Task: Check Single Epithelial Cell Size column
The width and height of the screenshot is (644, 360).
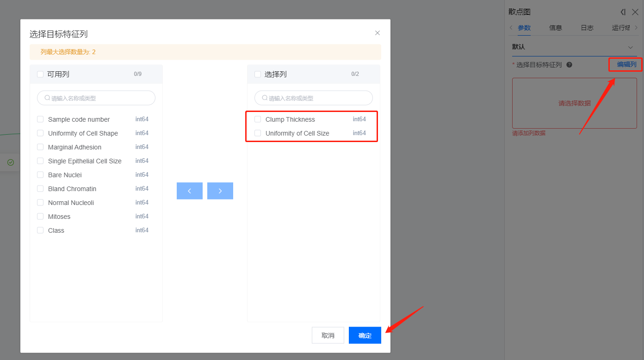Action: [40, 161]
